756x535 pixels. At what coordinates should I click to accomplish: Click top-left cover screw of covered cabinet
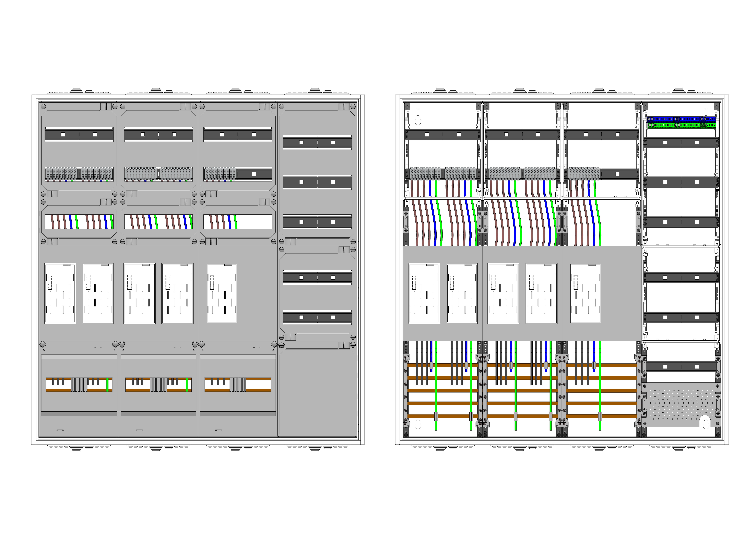43,107
